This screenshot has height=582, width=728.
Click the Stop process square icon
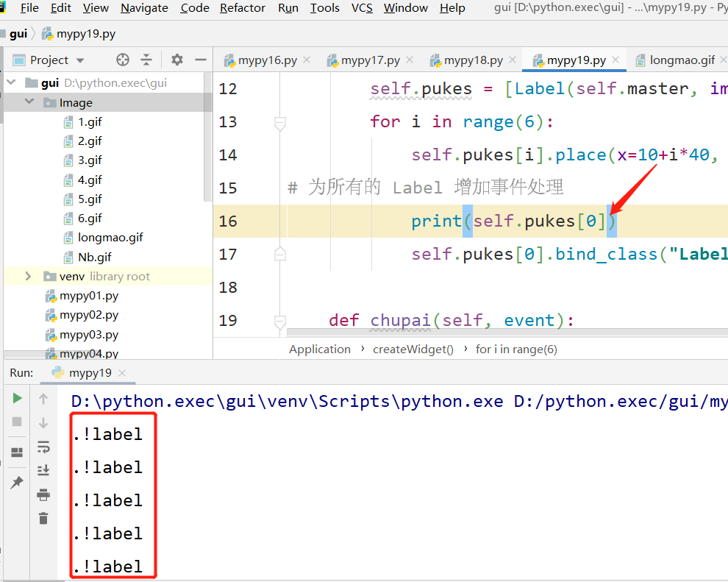[x=17, y=422]
